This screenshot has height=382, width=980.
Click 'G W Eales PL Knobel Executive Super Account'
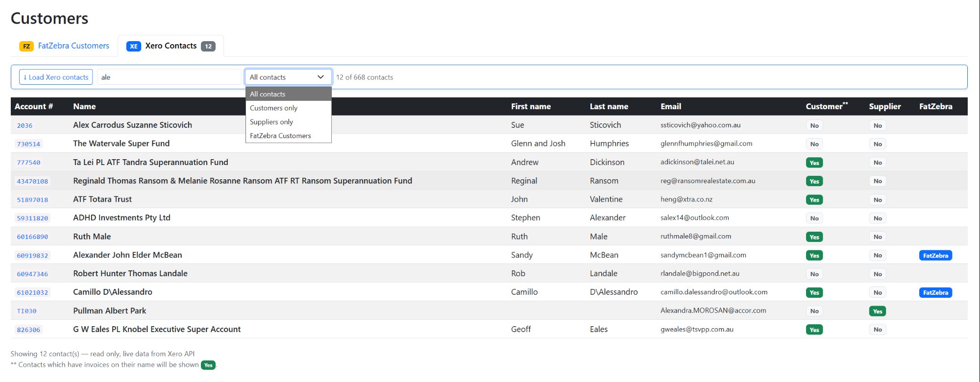coord(157,329)
